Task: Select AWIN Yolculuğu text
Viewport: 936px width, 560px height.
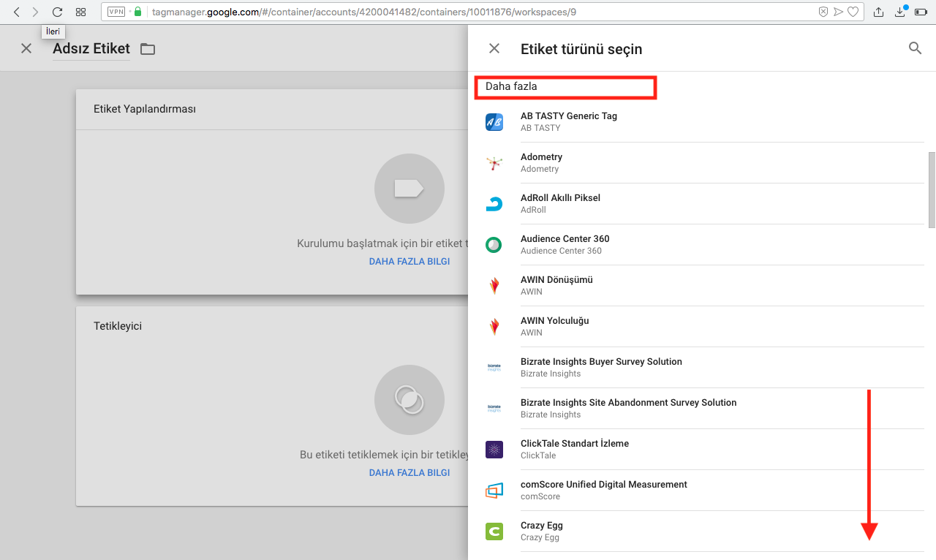Action: (554, 321)
